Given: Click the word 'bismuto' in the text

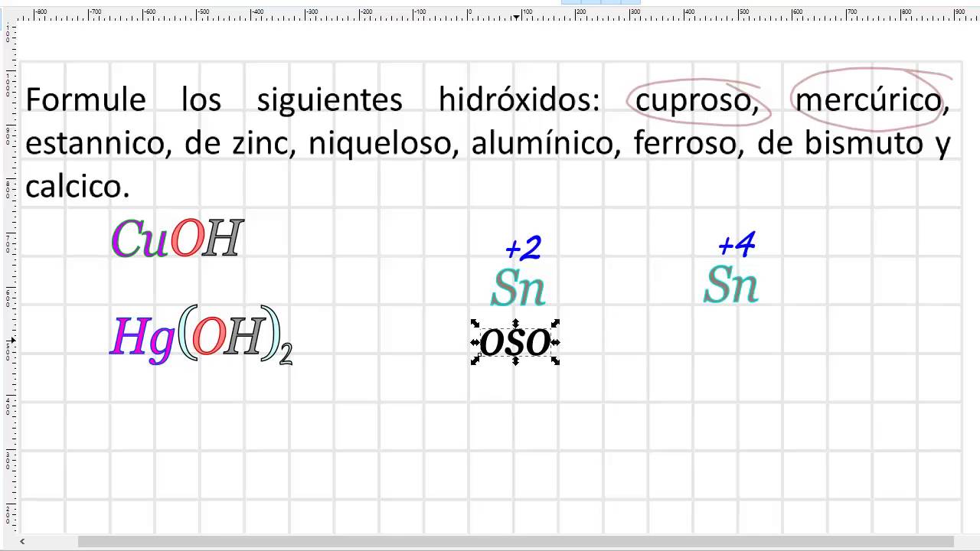Looking at the screenshot, I should click(864, 143).
